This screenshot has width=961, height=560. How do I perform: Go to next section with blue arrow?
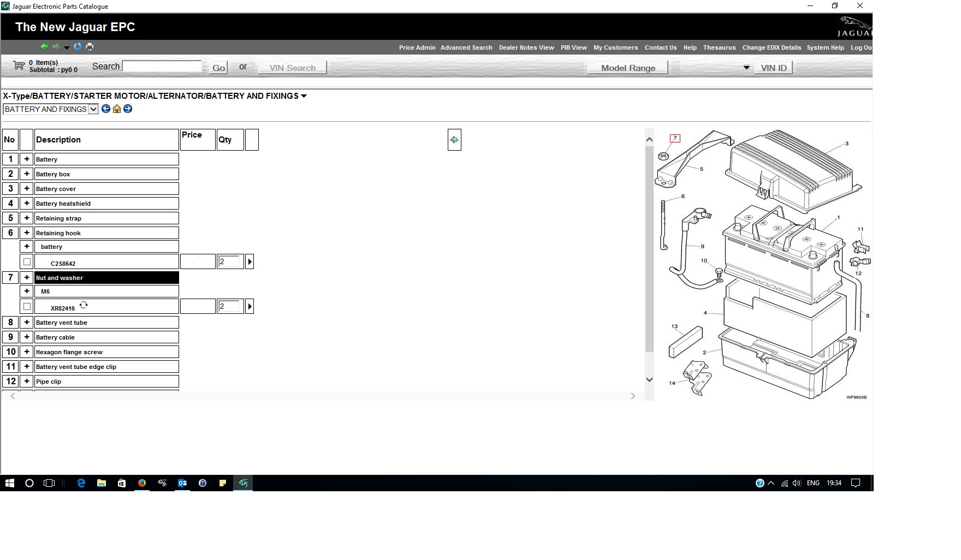click(x=128, y=109)
